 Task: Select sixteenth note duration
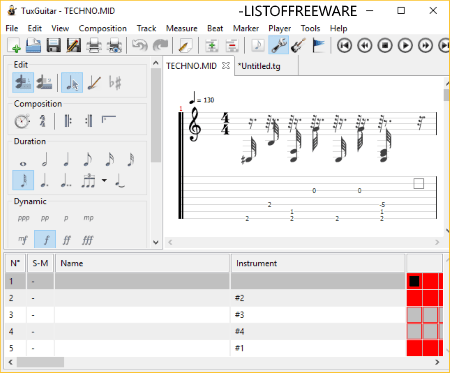click(109, 159)
